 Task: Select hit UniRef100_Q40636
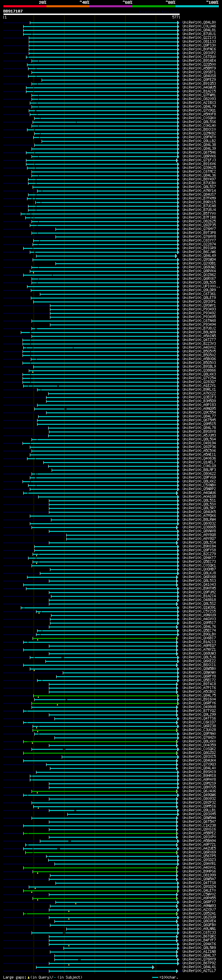[x=199, y=458]
